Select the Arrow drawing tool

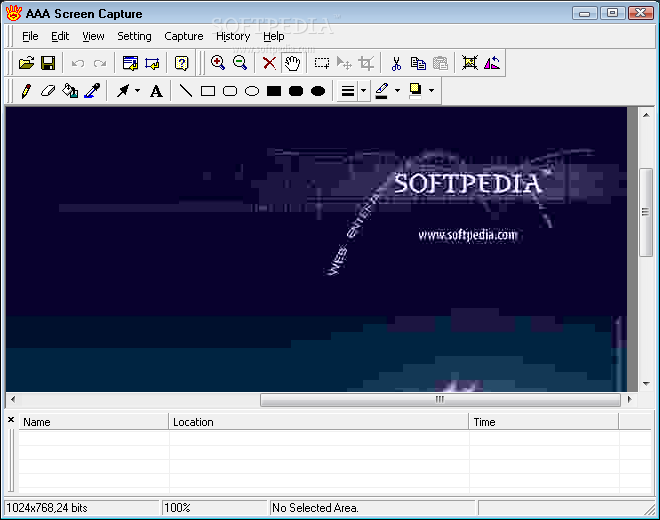tap(123, 91)
